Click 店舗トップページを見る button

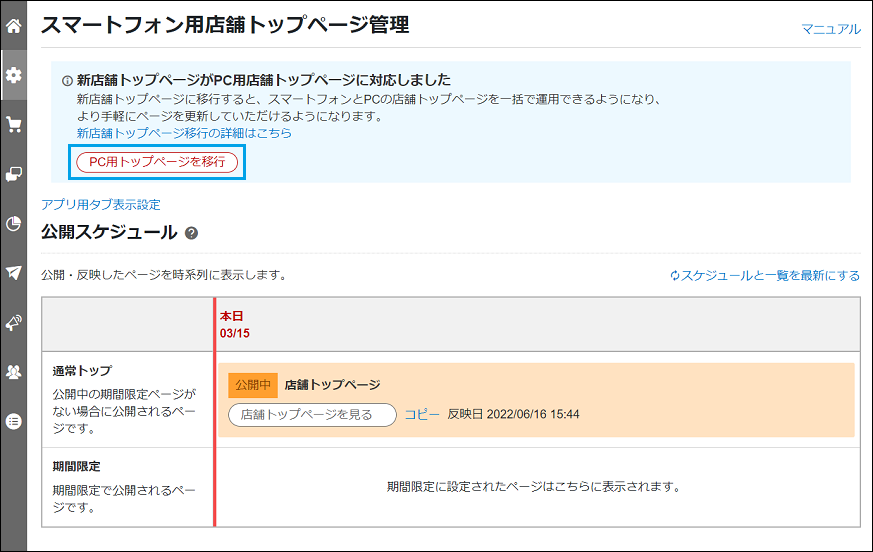(312, 415)
